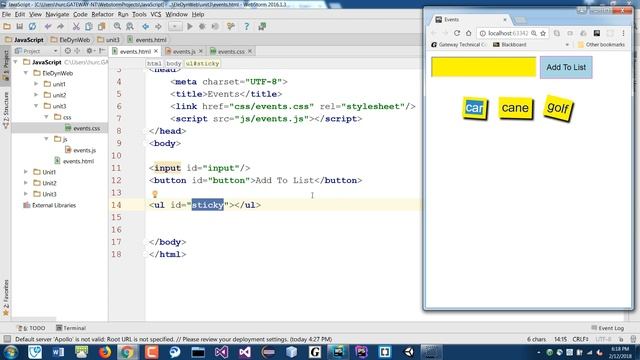Expand the Unit1 top-level folder
The width and height of the screenshot is (640, 360).
(x=26, y=172)
